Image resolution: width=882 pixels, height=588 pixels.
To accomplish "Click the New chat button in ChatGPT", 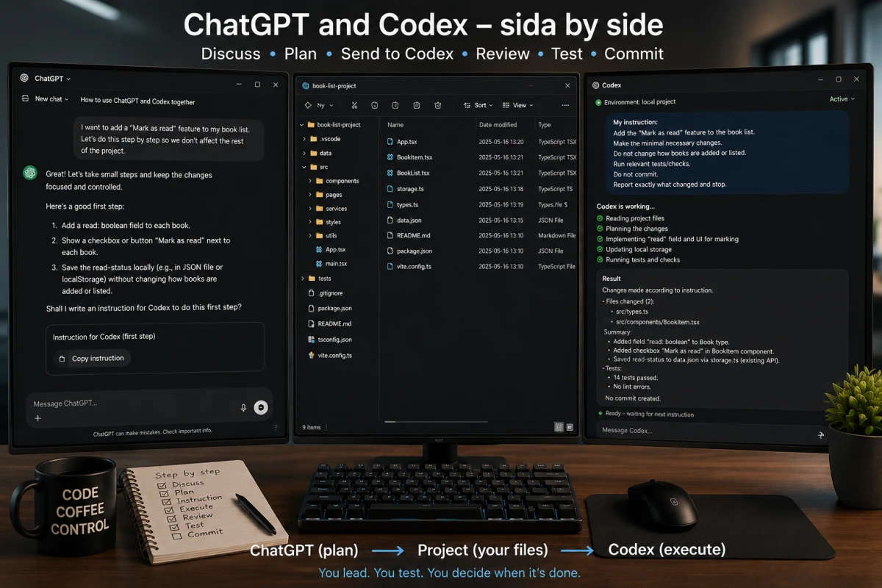I will pyautogui.click(x=45, y=99).
